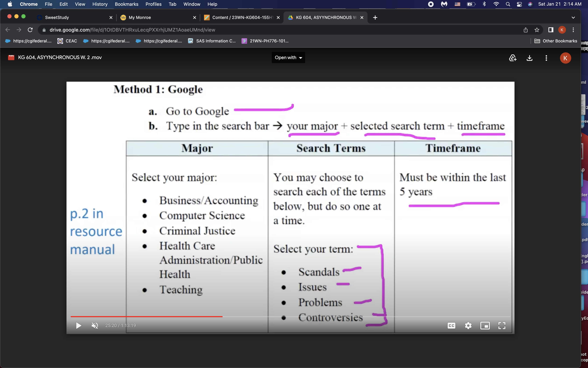This screenshot has height=368, width=588.
Task: Open video settings gear
Action: (468, 325)
